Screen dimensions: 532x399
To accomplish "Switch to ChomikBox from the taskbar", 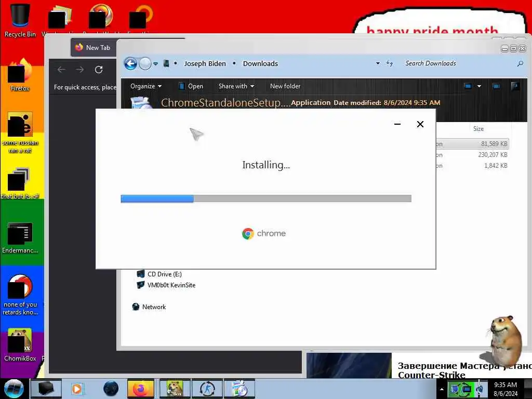I will (175, 389).
